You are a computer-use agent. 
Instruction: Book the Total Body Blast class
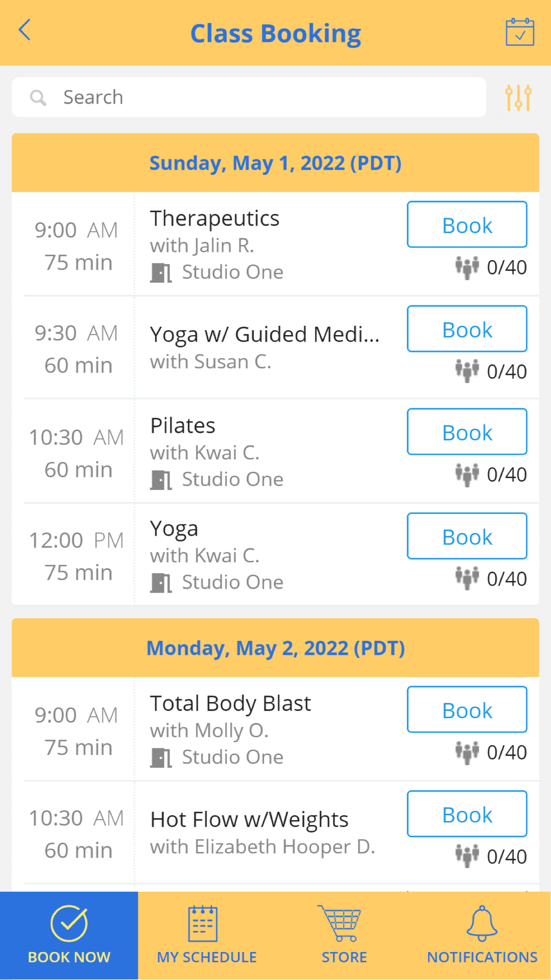[x=467, y=710]
